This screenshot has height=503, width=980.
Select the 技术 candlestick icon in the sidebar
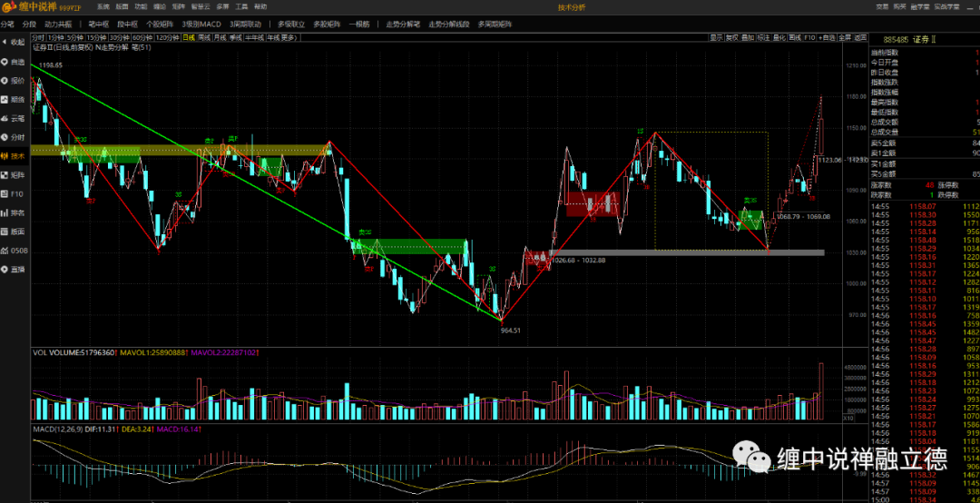pyautogui.click(x=5, y=156)
